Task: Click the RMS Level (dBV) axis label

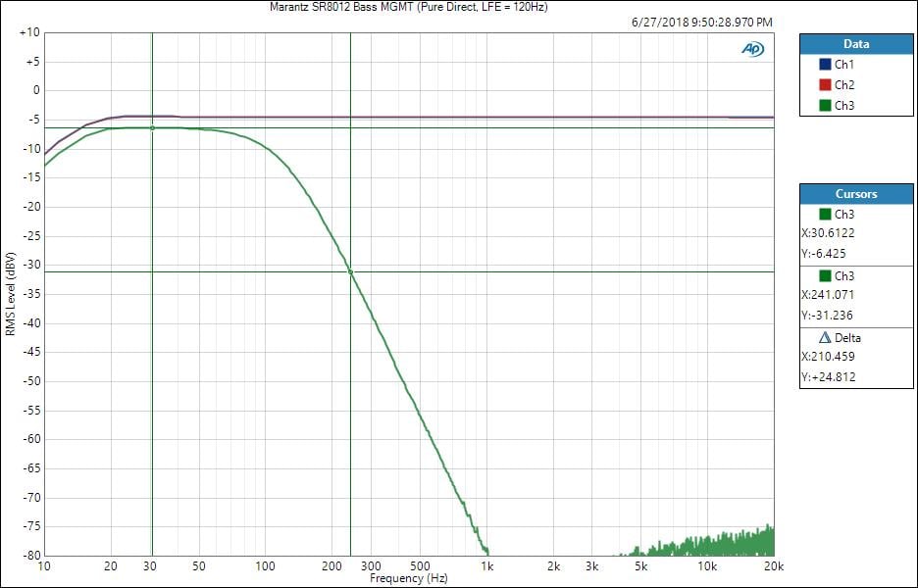Action: click(x=10, y=294)
